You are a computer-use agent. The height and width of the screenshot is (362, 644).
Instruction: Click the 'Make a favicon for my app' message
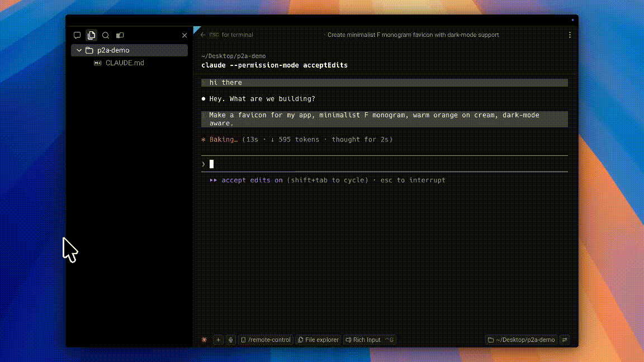(x=385, y=119)
